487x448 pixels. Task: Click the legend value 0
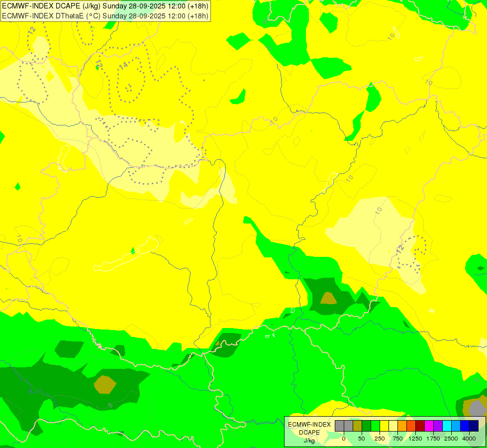pos(344,439)
